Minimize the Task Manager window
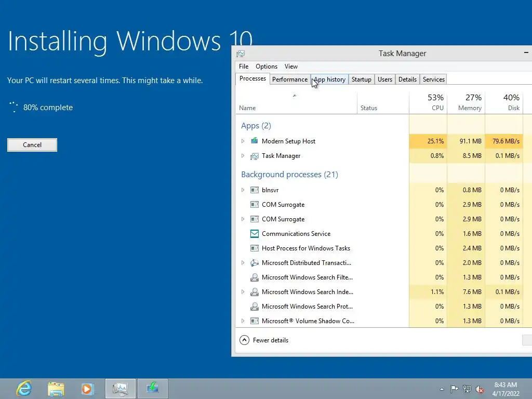Viewport: 532px width, 399px height. [x=526, y=52]
